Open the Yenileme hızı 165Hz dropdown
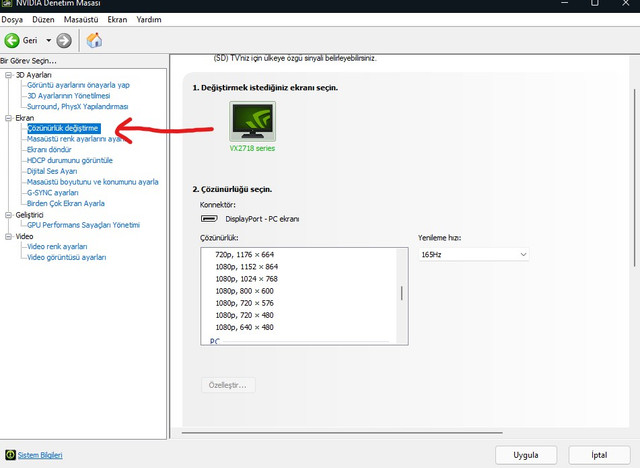 (473, 255)
